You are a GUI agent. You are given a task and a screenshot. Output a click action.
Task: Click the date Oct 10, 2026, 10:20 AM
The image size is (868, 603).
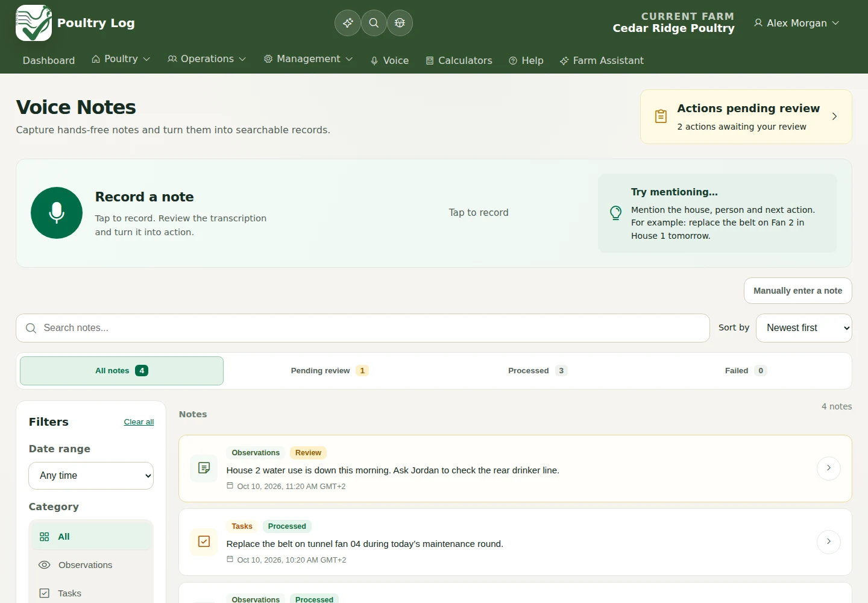[x=291, y=560]
